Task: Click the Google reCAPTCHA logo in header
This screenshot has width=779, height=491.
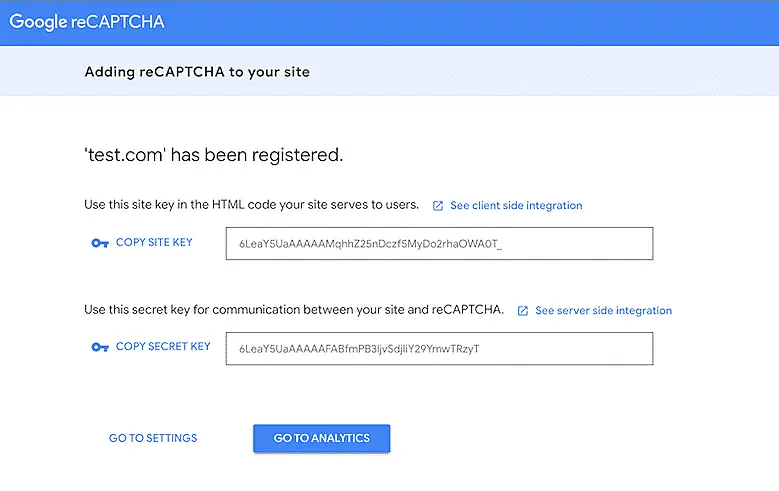Action: 87,21
